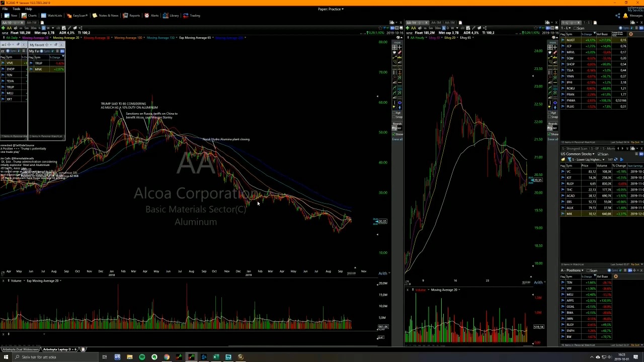Open Spotify from the taskbar

[142, 357]
